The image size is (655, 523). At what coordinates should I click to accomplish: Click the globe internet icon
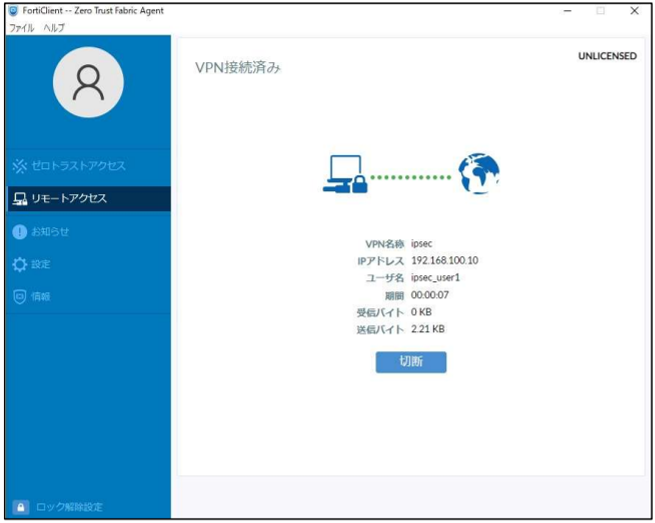point(478,174)
